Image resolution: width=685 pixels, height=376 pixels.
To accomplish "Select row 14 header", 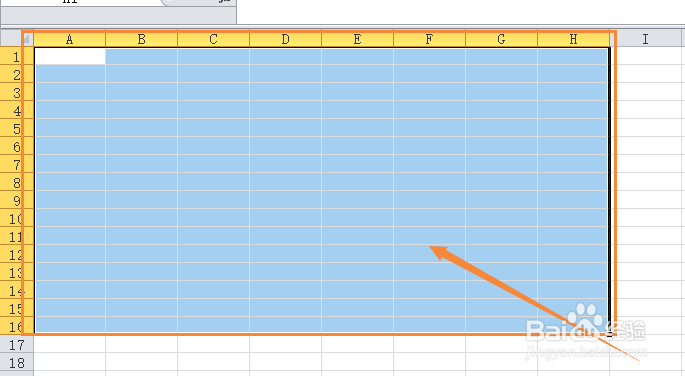I will coord(17,290).
